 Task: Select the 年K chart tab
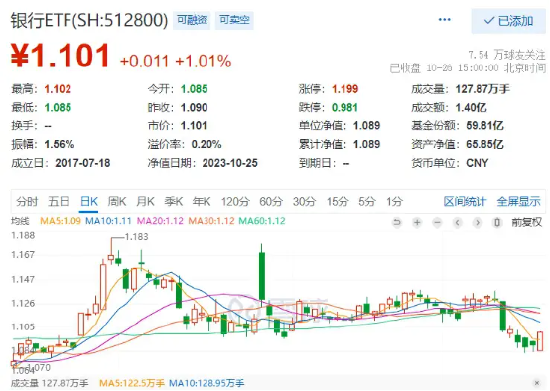pos(201,202)
